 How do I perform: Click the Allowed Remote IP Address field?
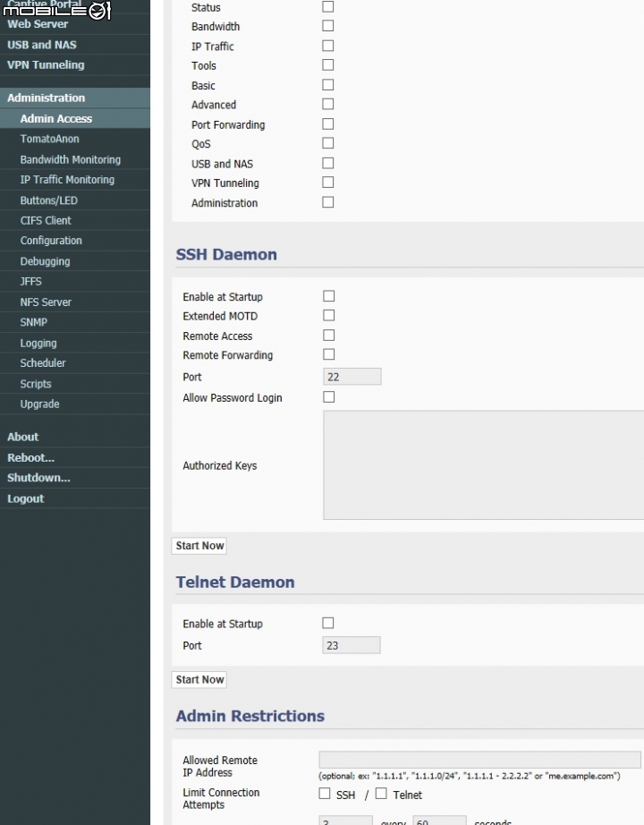pyautogui.click(x=479, y=760)
